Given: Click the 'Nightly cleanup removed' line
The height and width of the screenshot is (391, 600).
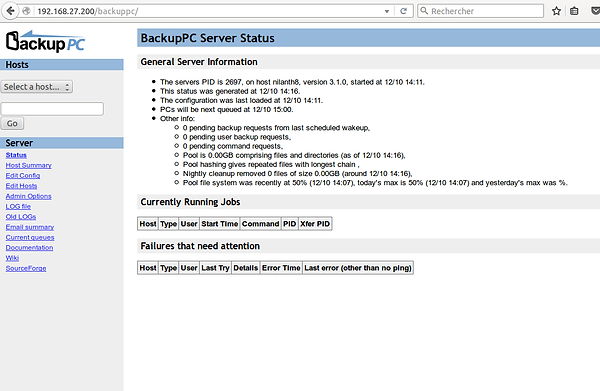Looking at the screenshot, I should (297, 174).
